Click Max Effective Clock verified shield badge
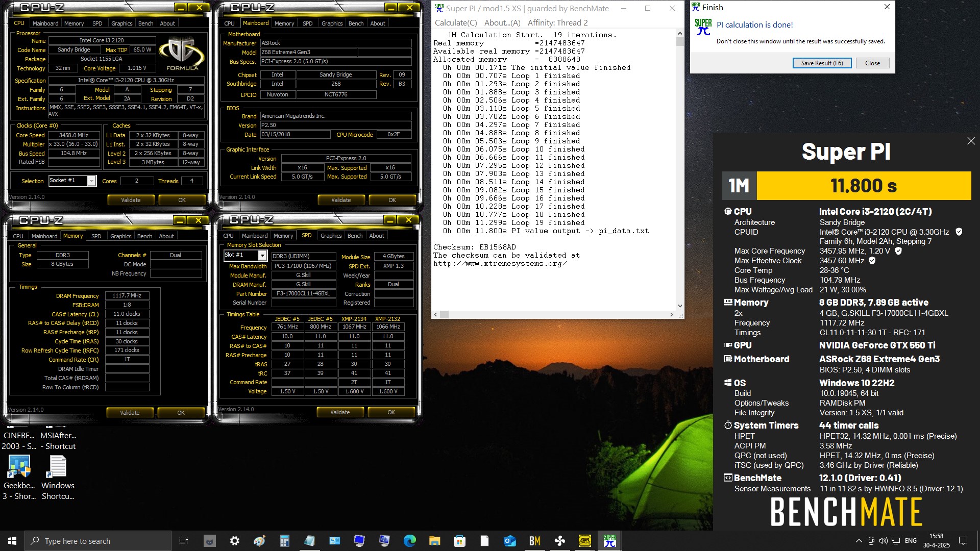Viewport: 980px width, 551px height. coord(872,260)
